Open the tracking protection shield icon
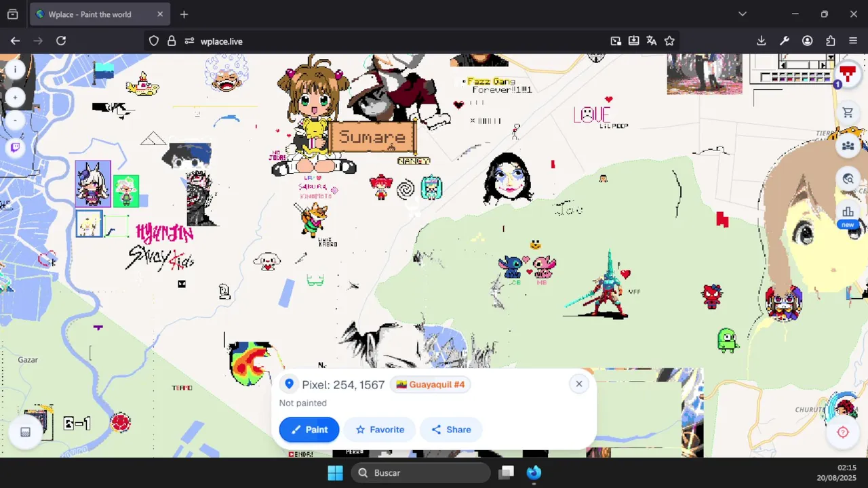The image size is (868, 488). click(x=154, y=41)
